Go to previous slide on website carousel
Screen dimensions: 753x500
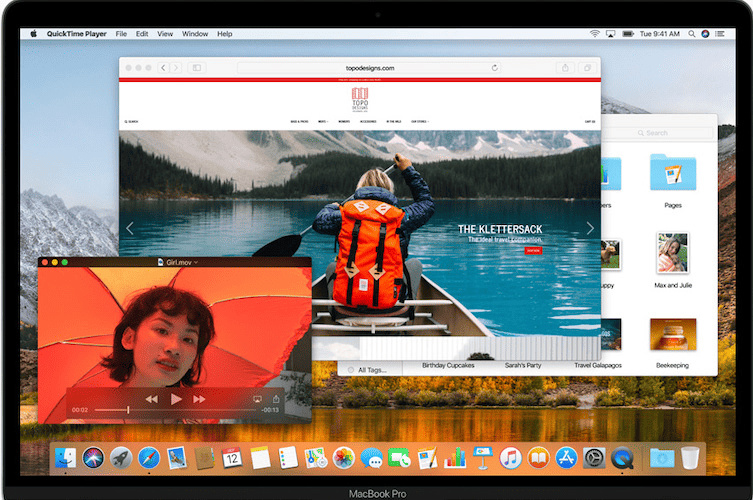(x=130, y=228)
